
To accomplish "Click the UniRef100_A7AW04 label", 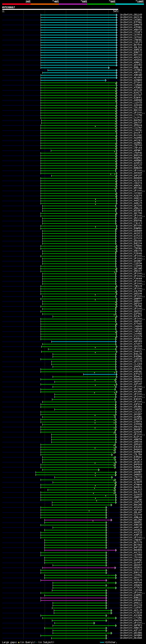I will pos(131,485).
